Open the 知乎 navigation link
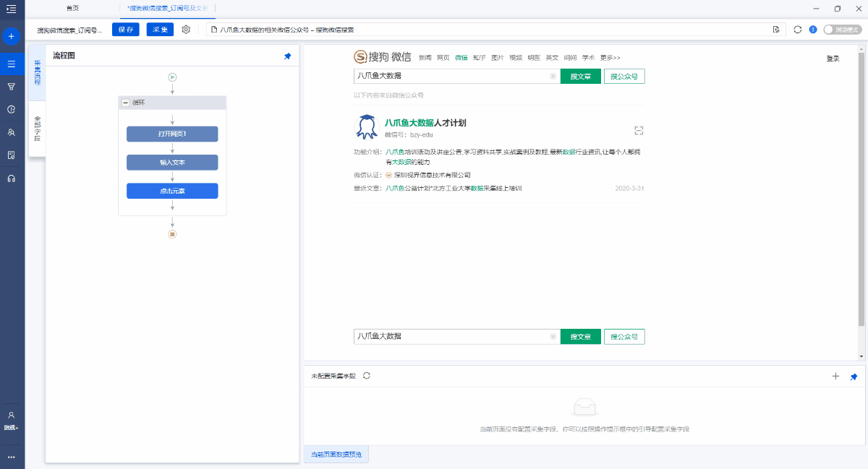The width and height of the screenshot is (868, 469). point(479,58)
